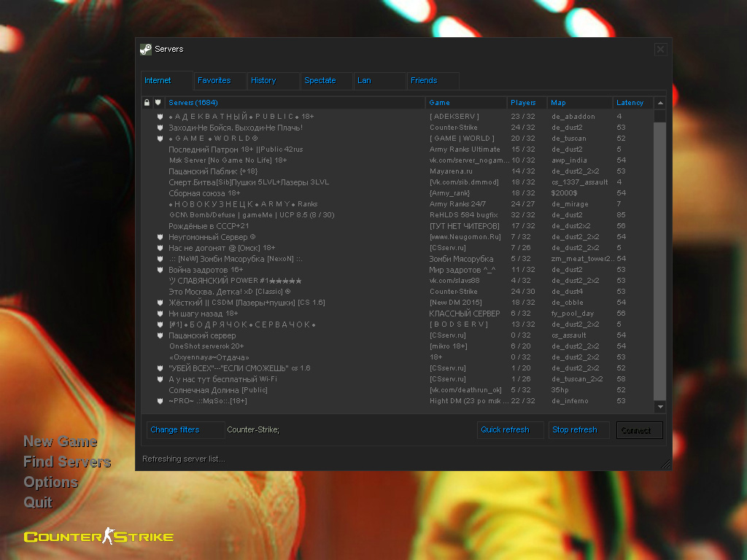
Task: Select the de_mirage server row
Action: 398,204
